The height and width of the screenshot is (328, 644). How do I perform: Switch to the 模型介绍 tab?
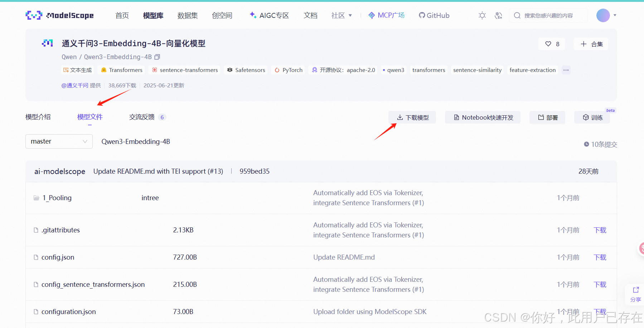[38, 117]
